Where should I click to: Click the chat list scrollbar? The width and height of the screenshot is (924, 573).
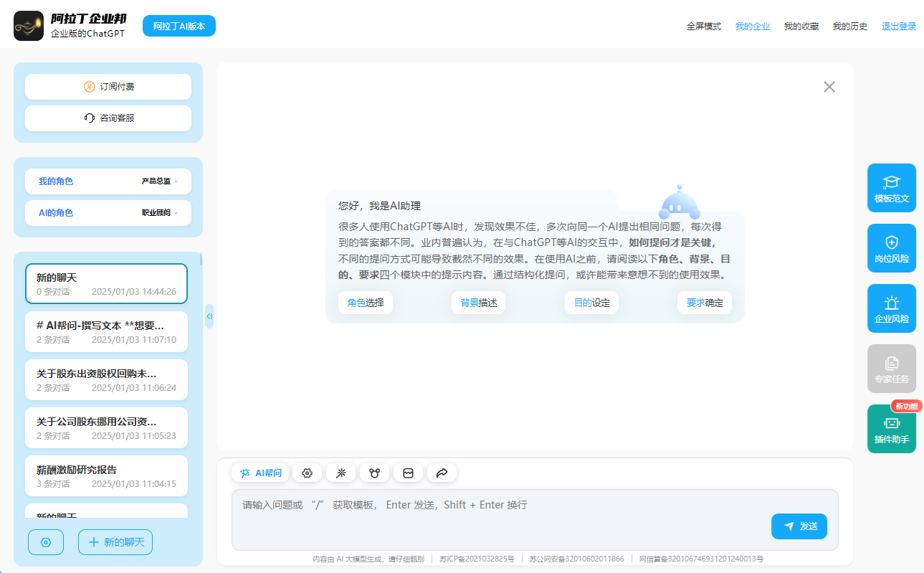click(x=201, y=260)
